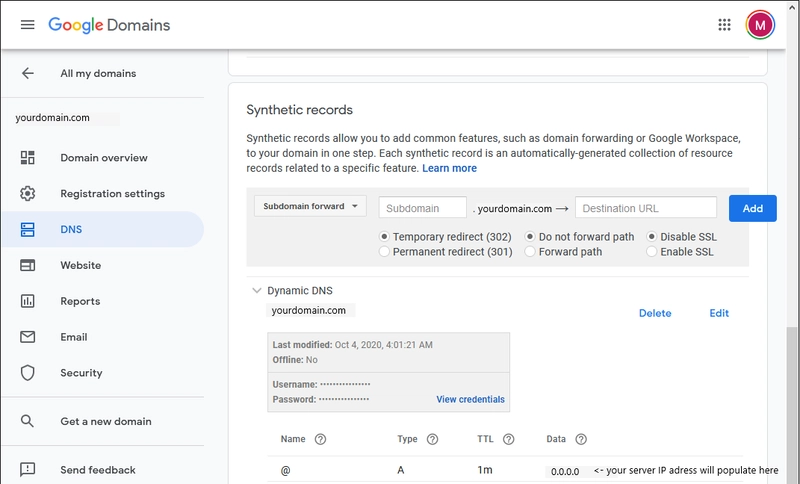Open help tooltip next to Data column
This screenshot has width=800, height=484.
581,439
